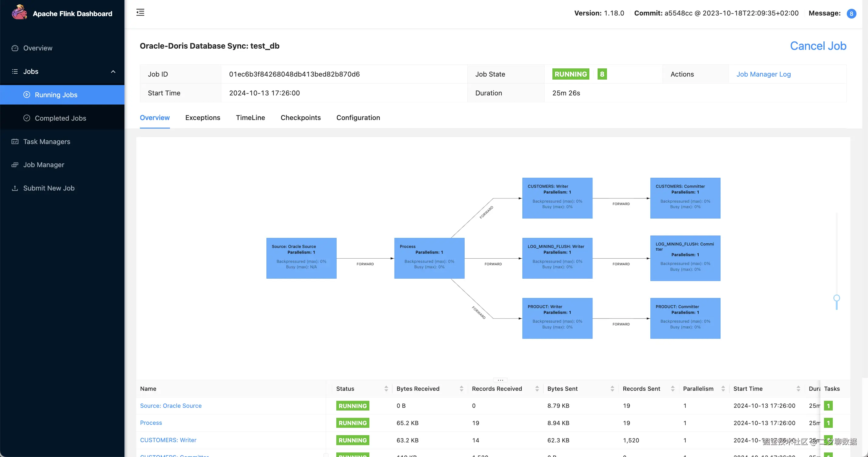Open the Source: Oracle Source table link
868x457 pixels.
click(171, 406)
